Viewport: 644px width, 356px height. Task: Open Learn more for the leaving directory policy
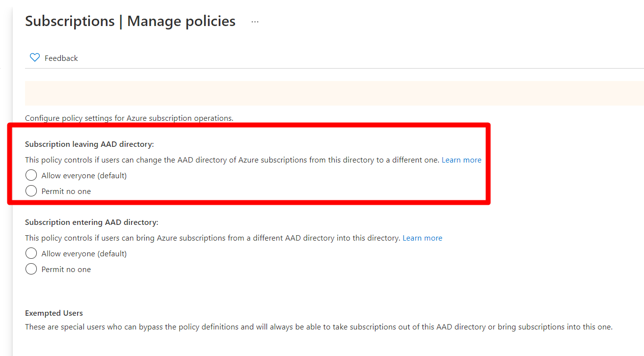[461, 160]
